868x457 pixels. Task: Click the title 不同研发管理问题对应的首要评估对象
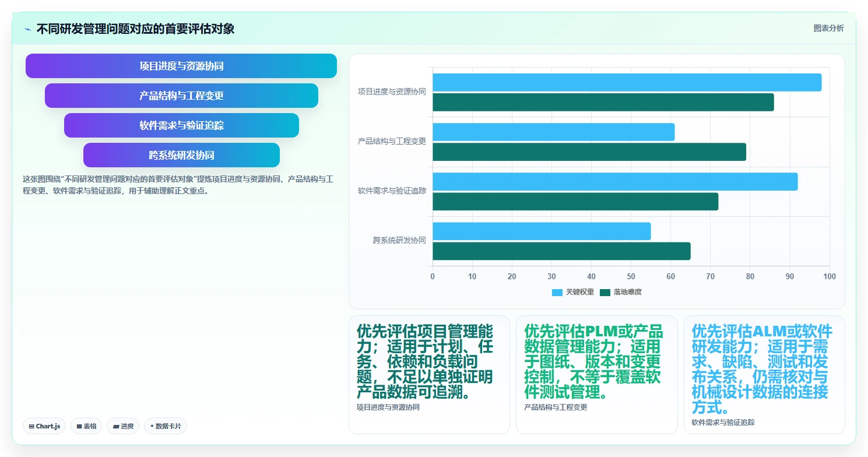click(x=135, y=29)
